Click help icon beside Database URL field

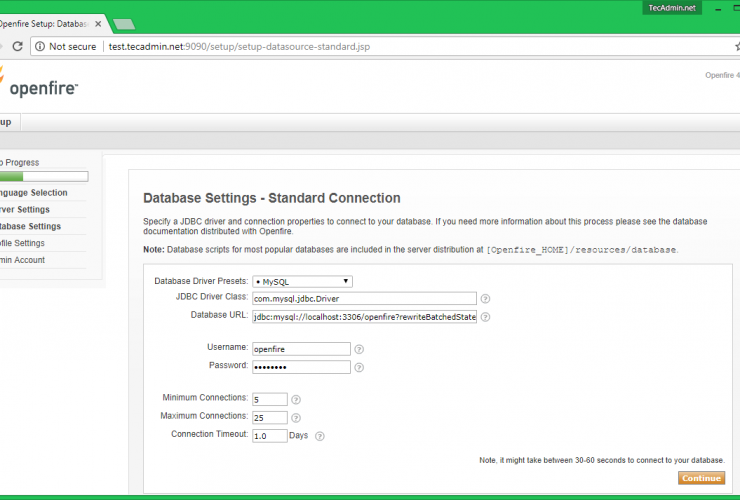485,317
